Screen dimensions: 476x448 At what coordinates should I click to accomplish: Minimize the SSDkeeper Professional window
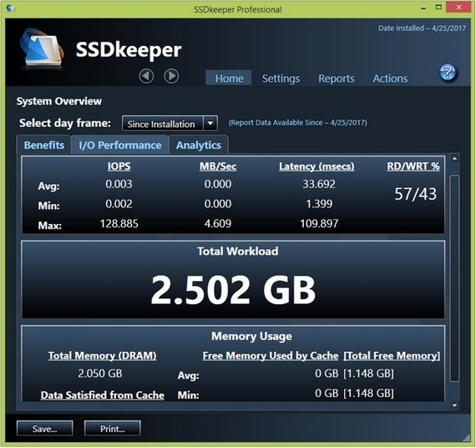tap(423, 8)
